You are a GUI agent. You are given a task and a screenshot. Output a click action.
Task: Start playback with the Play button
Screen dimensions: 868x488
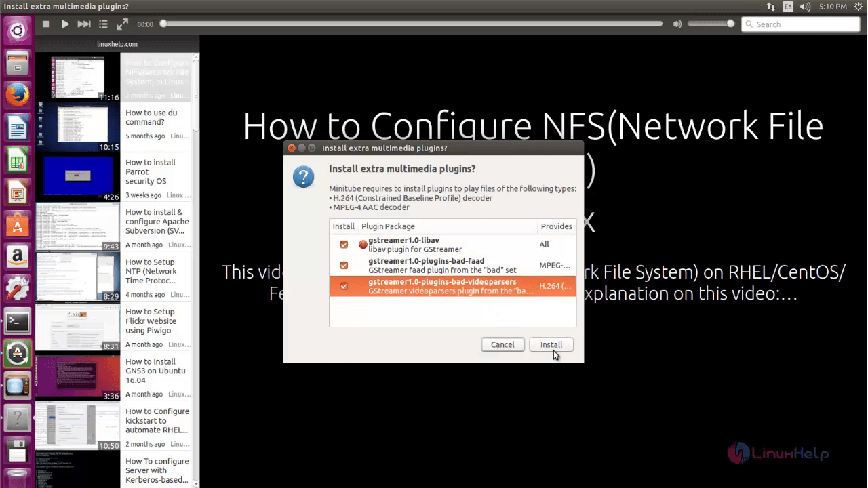click(x=65, y=24)
